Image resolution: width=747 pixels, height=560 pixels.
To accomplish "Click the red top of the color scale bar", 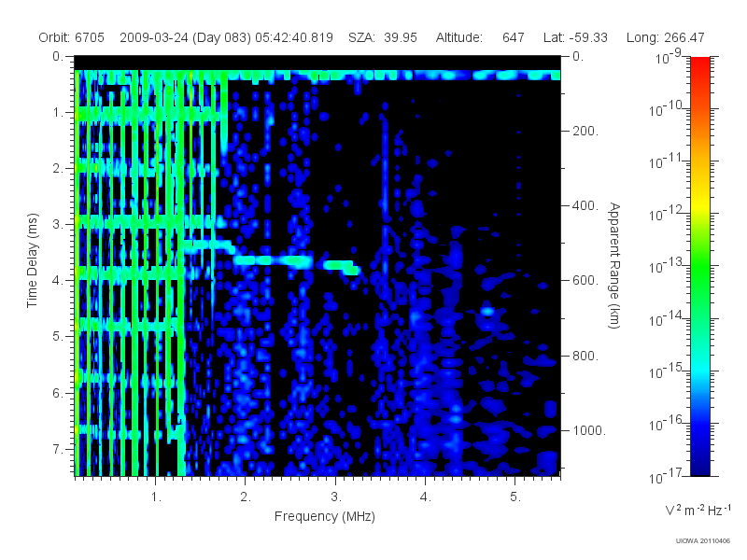I will pos(700,64).
